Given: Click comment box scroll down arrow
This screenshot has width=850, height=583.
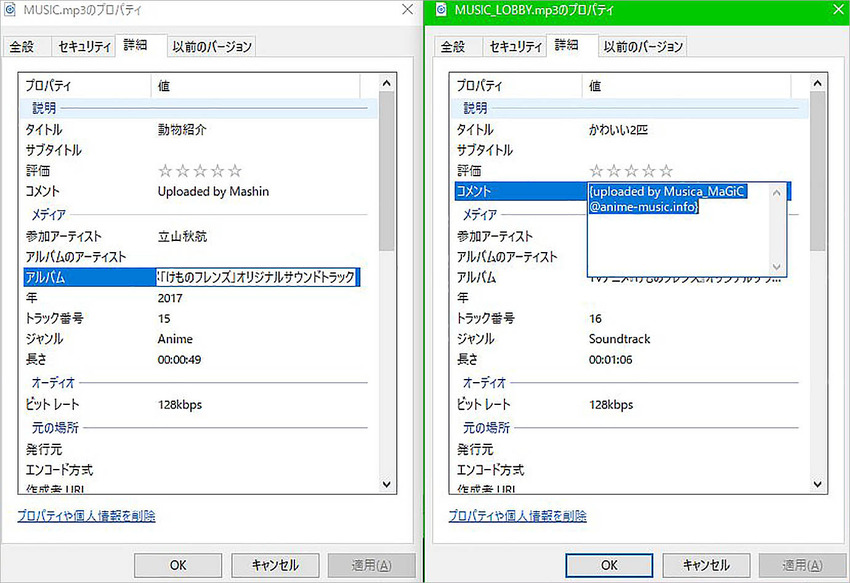Looking at the screenshot, I should pos(777,267).
